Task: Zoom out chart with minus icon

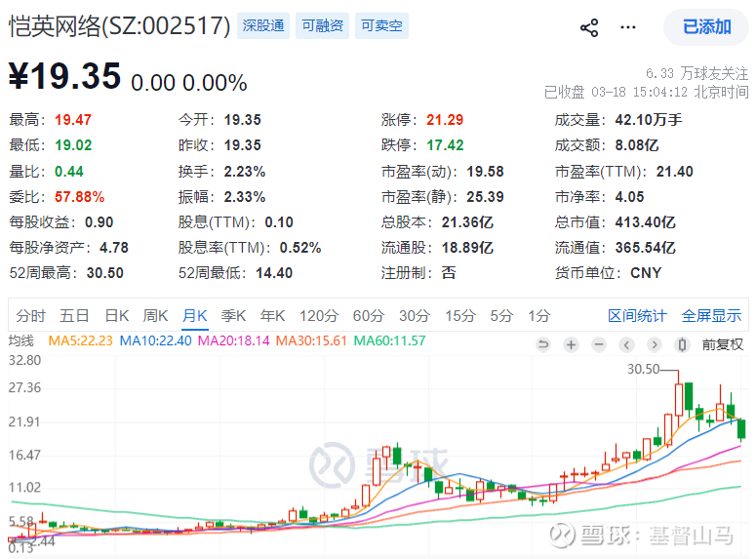Action: [x=599, y=344]
